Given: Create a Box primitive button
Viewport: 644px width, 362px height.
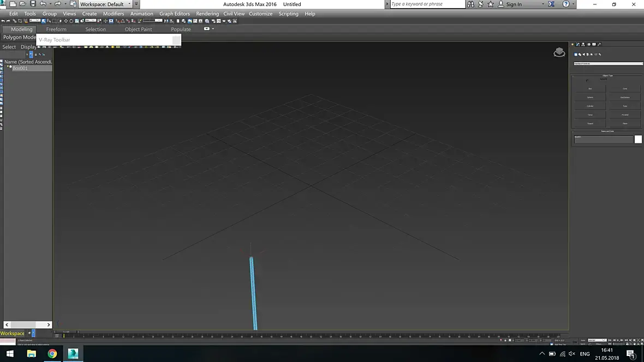Looking at the screenshot, I should pyautogui.click(x=590, y=89).
